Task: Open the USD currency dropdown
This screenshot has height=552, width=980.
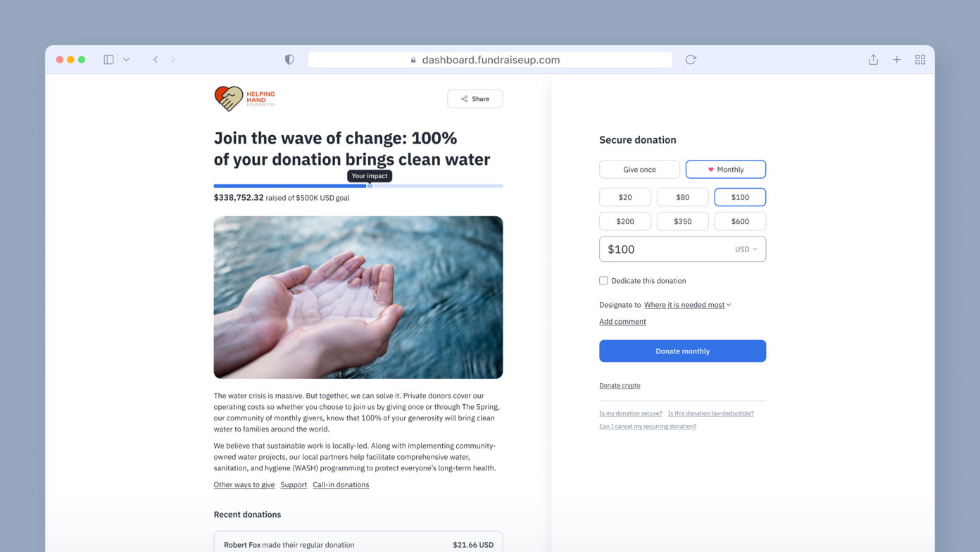Action: coord(746,249)
